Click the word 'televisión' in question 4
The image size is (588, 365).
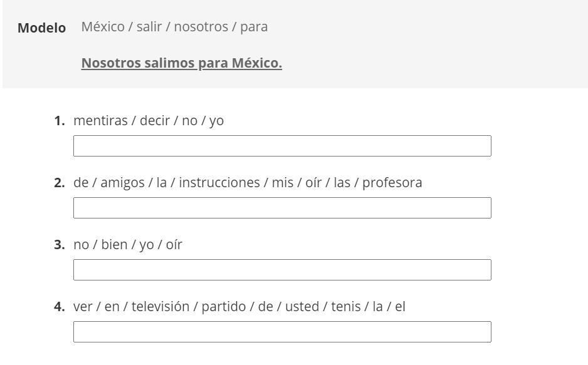160,307
